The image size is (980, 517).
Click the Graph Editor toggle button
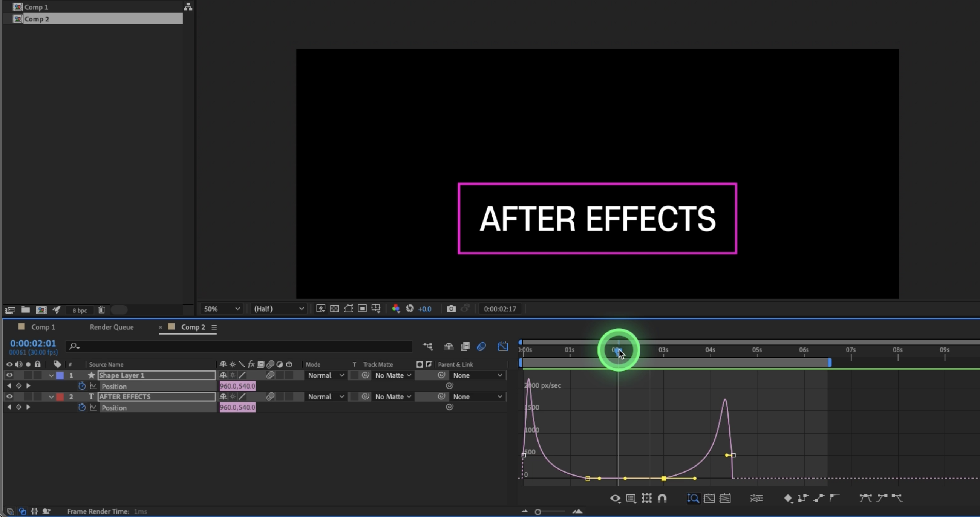(x=502, y=346)
